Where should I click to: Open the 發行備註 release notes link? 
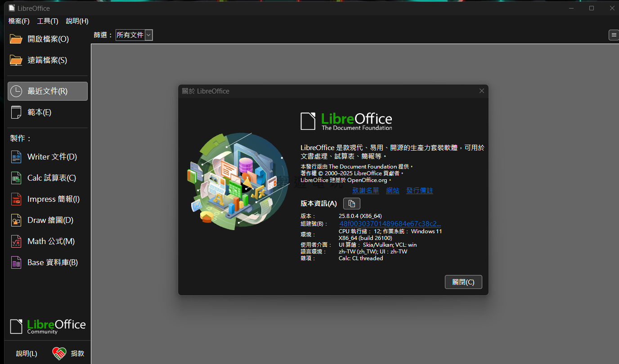[420, 191]
